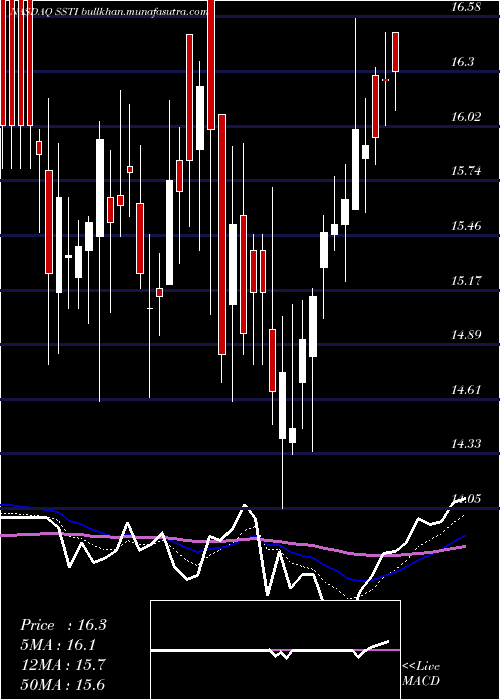Viewport: 500px width, 700px height.
Task: Click the 15.74 price axis label
Action: (x=466, y=171)
